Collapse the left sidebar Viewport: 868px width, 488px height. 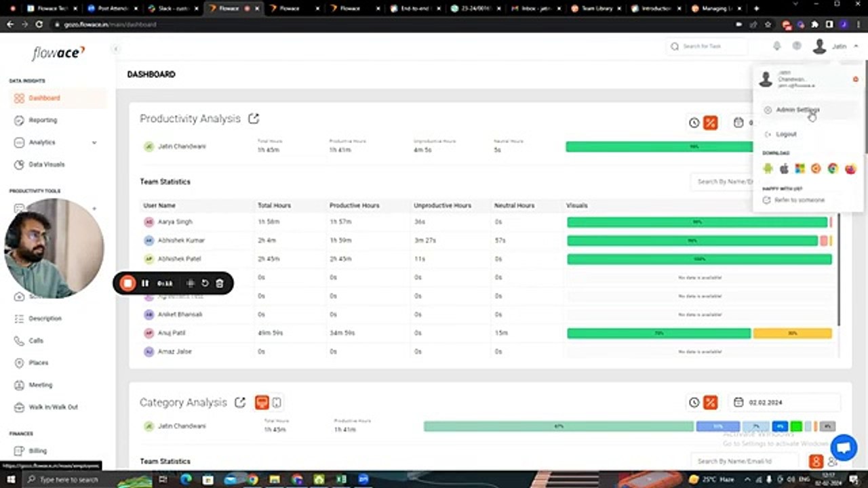[x=116, y=49]
